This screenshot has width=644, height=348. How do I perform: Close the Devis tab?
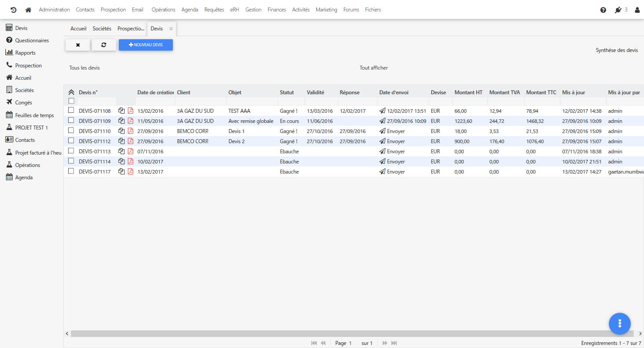click(171, 29)
